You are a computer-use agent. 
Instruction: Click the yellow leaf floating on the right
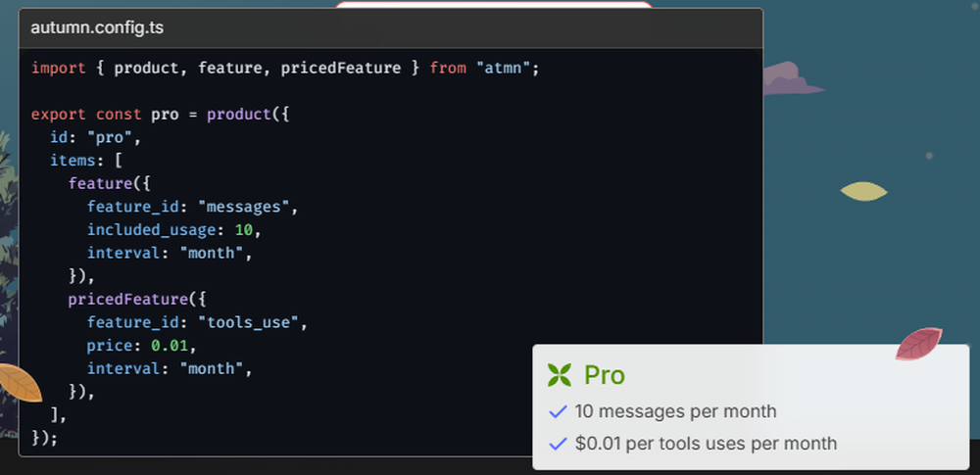[x=863, y=191]
